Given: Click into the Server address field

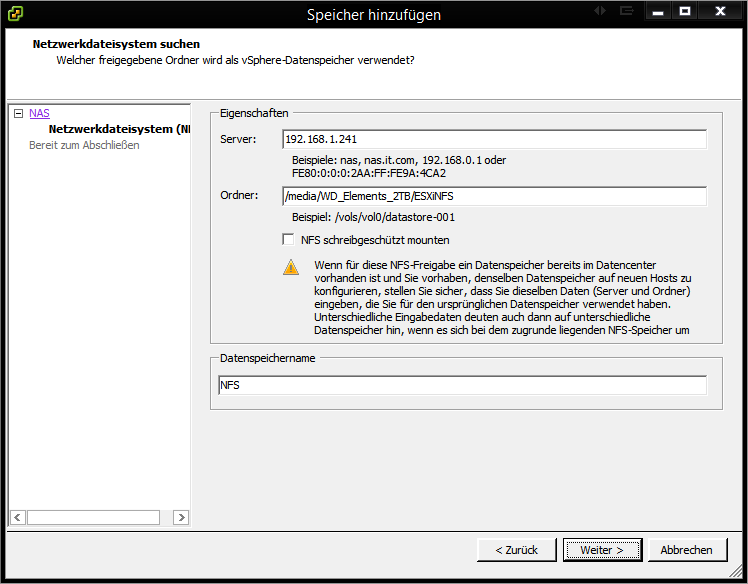Looking at the screenshot, I should pyautogui.click(x=494, y=139).
